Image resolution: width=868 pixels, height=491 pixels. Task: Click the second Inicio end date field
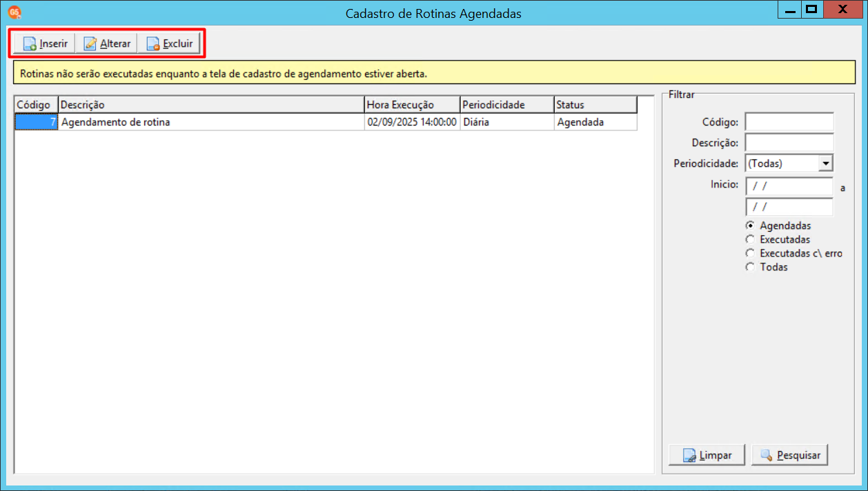(789, 207)
